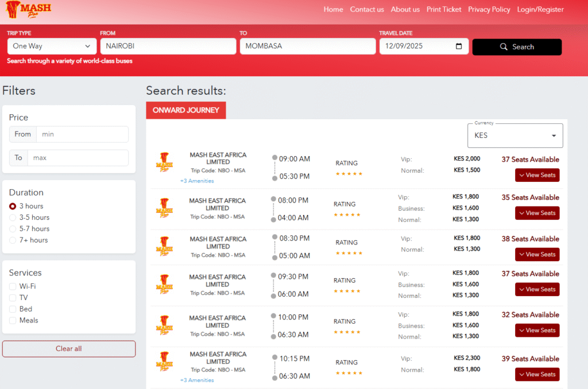588x389 pixels.
Task: Click the black Search button
Action: pos(517,47)
